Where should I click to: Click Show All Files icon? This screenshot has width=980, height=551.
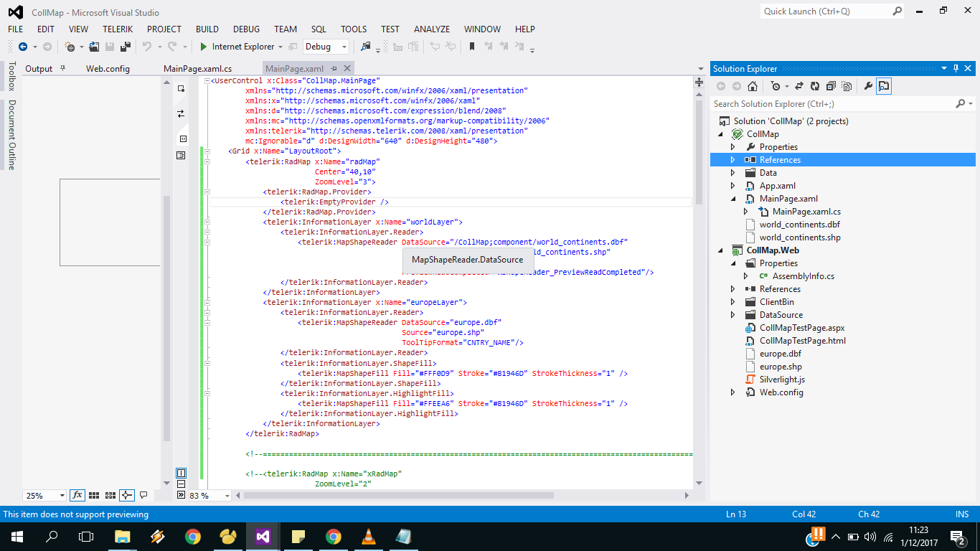point(847,86)
